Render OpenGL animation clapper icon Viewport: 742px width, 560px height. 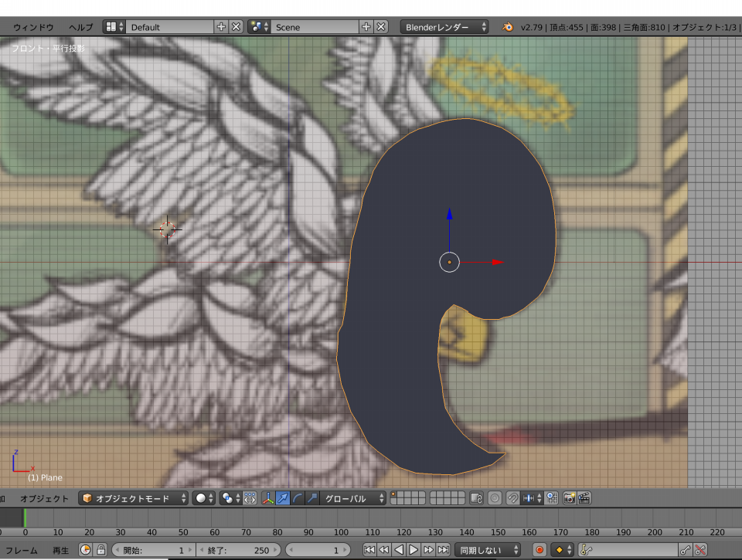[584, 498]
